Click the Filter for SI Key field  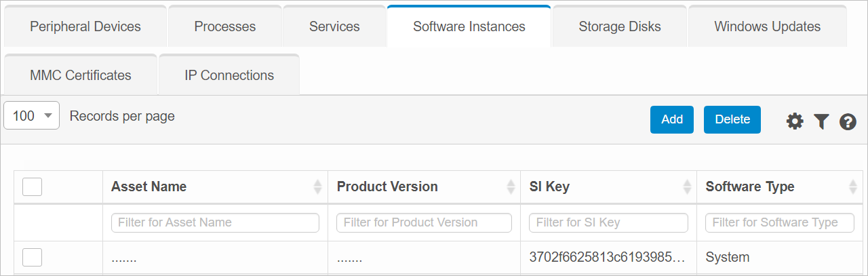608,222
